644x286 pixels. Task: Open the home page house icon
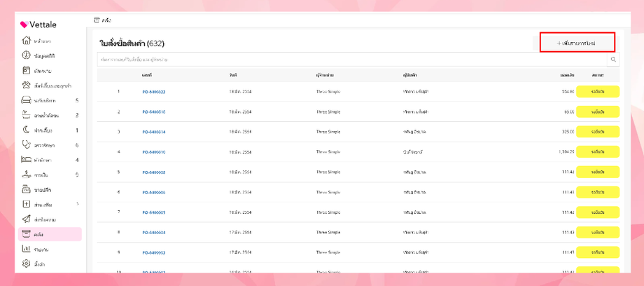(x=26, y=41)
